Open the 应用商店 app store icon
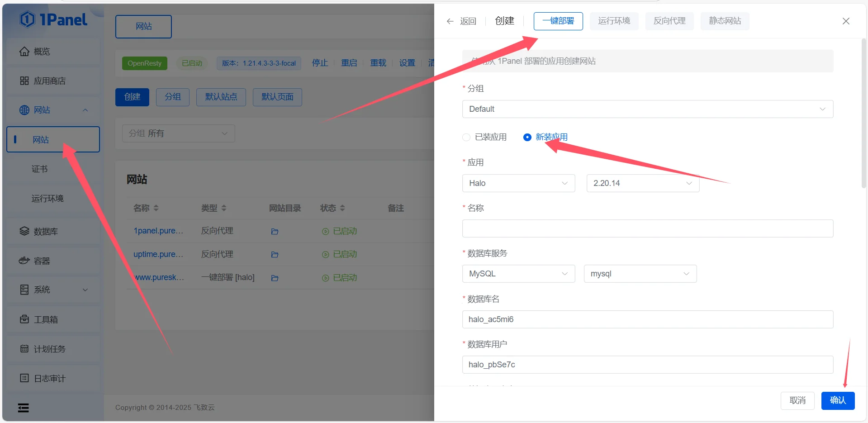The height and width of the screenshot is (423, 868). pos(24,81)
